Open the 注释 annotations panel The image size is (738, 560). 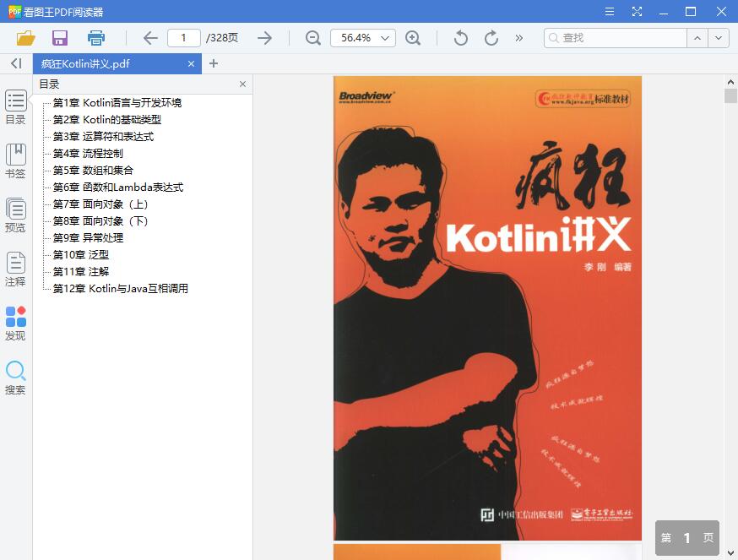(x=15, y=269)
